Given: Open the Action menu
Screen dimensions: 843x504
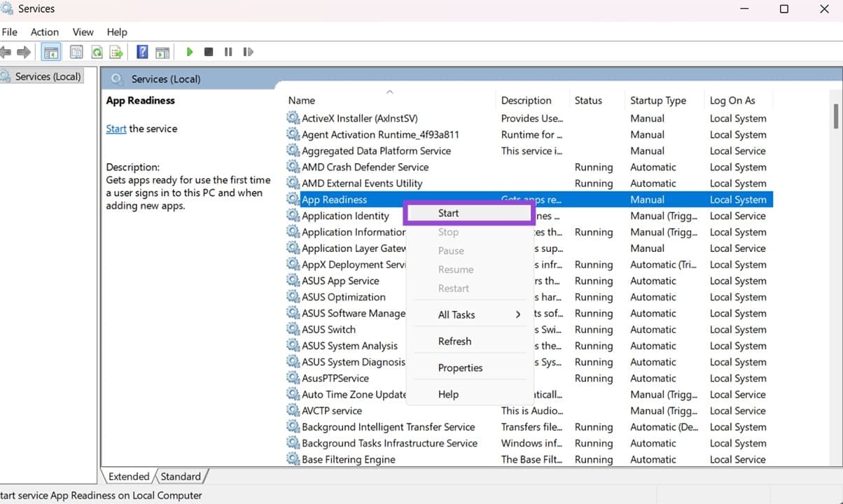Looking at the screenshot, I should [44, 31].
